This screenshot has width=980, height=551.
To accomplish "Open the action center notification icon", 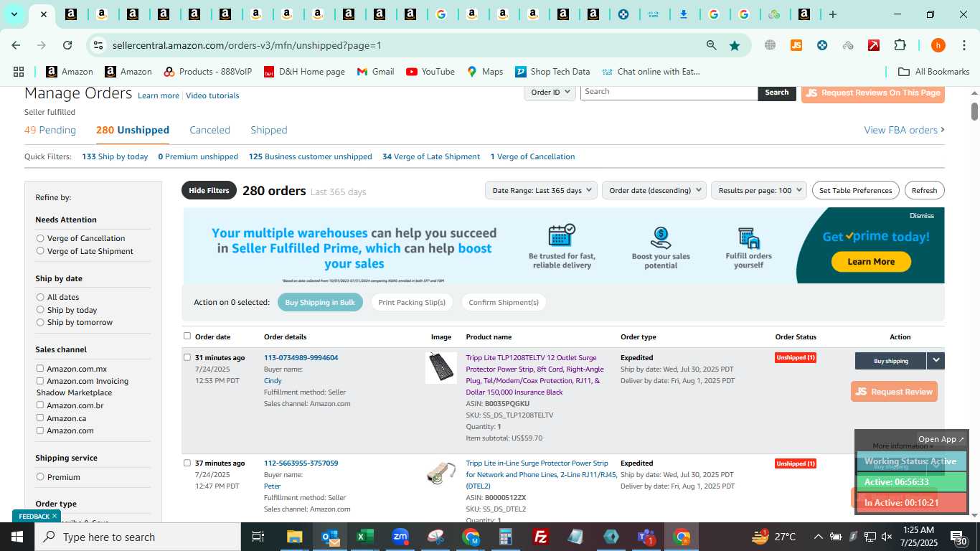I will click(959, 537).
